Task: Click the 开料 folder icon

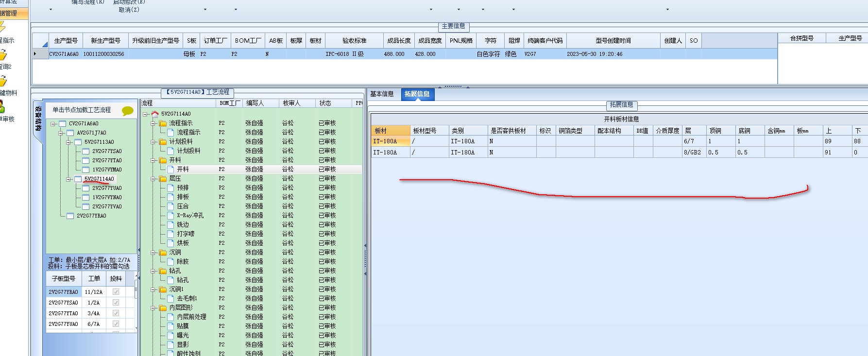Action: (x=163, y=160)
